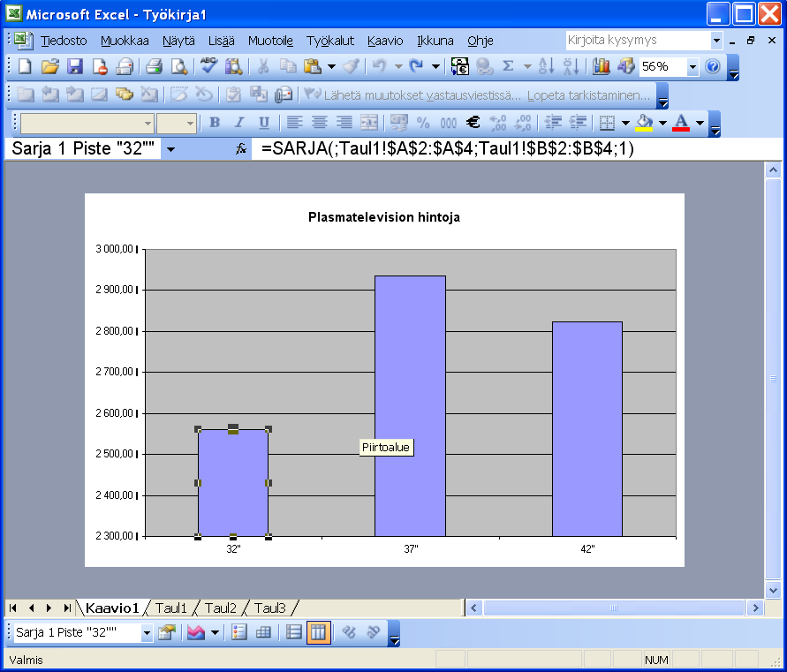This screenshot has width=787, height=672.
Task: Go to the first sheet tab button
Action: tap(13, 608)
